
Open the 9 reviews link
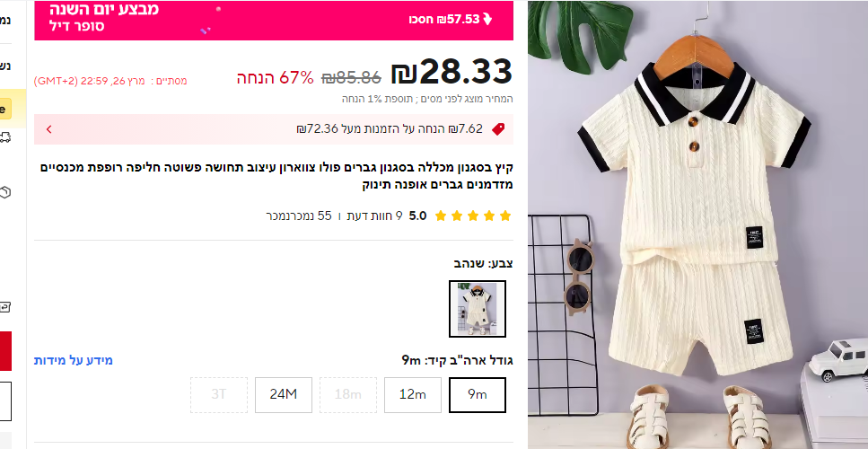coord(375,216)
